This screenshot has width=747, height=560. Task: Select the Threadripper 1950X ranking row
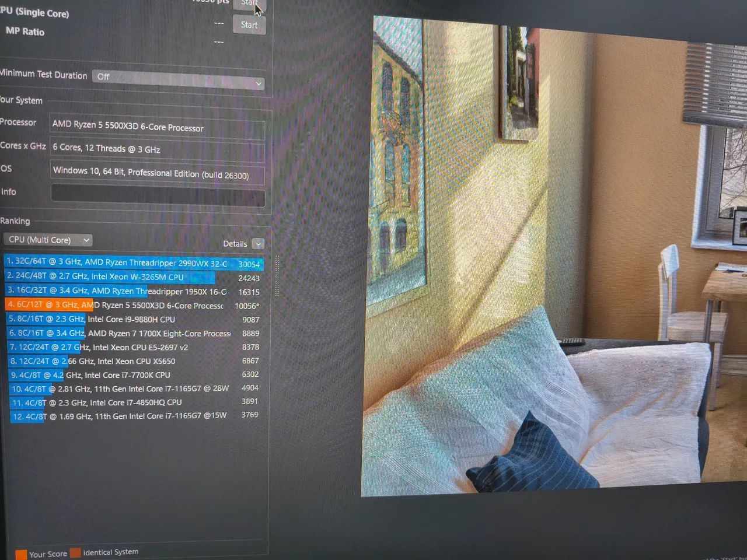click(134, 291)
